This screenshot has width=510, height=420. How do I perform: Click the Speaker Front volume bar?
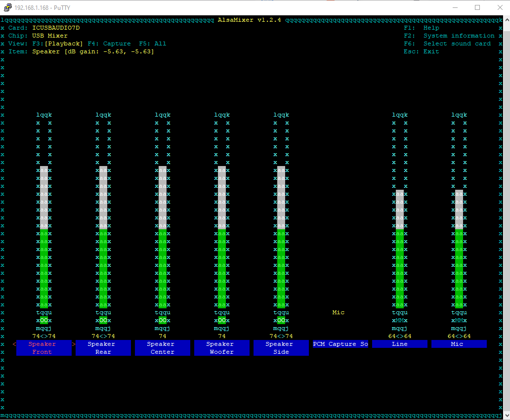44,237
